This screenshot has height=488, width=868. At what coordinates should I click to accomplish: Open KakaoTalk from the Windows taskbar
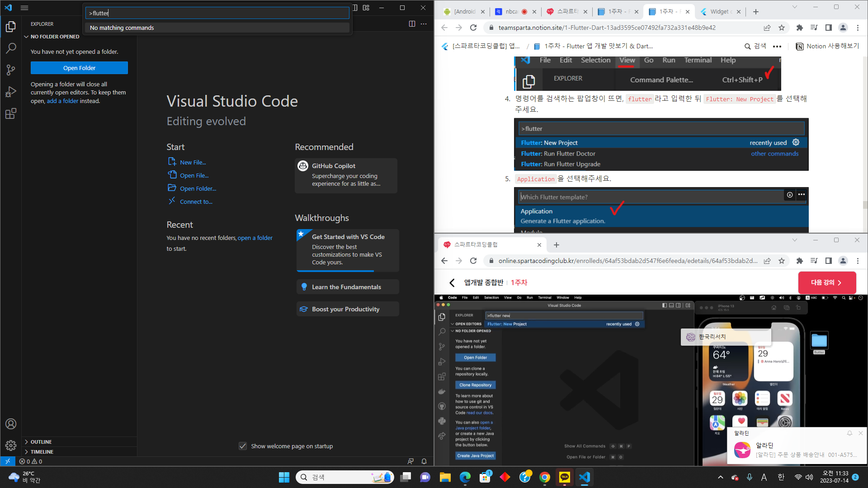tap(565, 477)
